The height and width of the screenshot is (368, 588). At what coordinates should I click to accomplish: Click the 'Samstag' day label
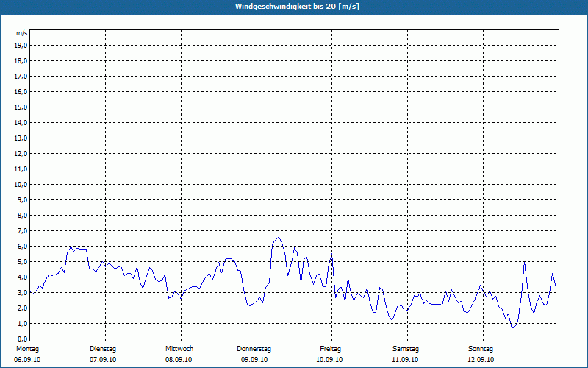point(406,349)
